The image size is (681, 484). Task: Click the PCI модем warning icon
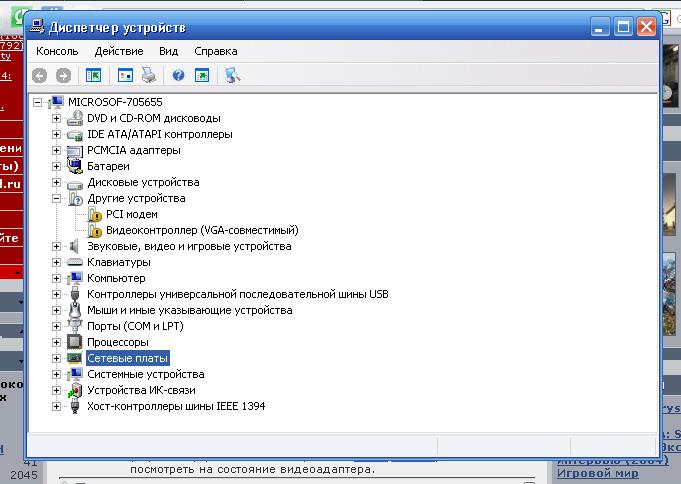(x=94, y=215)
